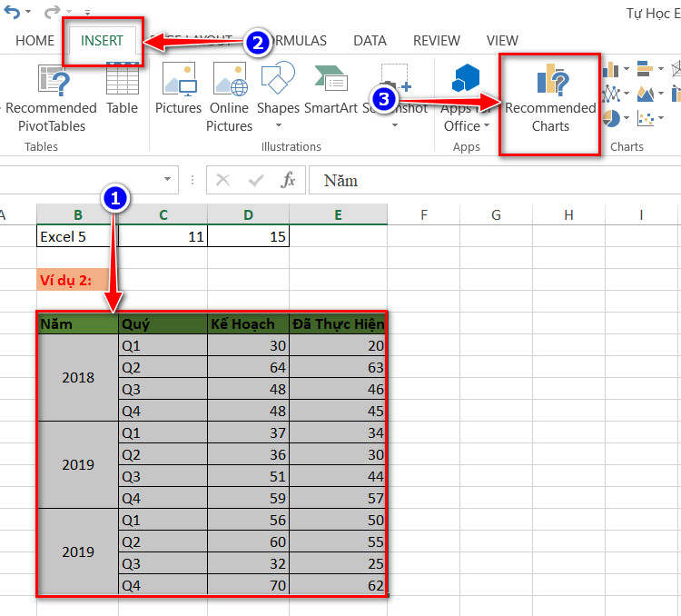Select column D header
Viewport: 681px width, 616px height.
tap(248, 214)
